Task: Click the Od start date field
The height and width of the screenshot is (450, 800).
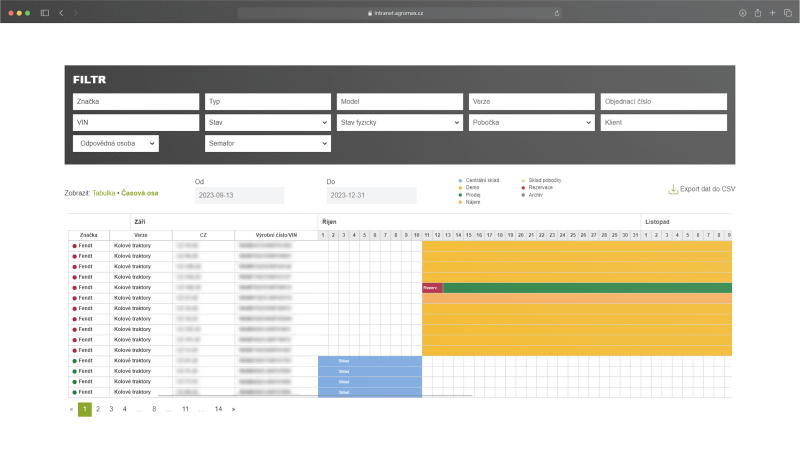Action: (239, 195)
